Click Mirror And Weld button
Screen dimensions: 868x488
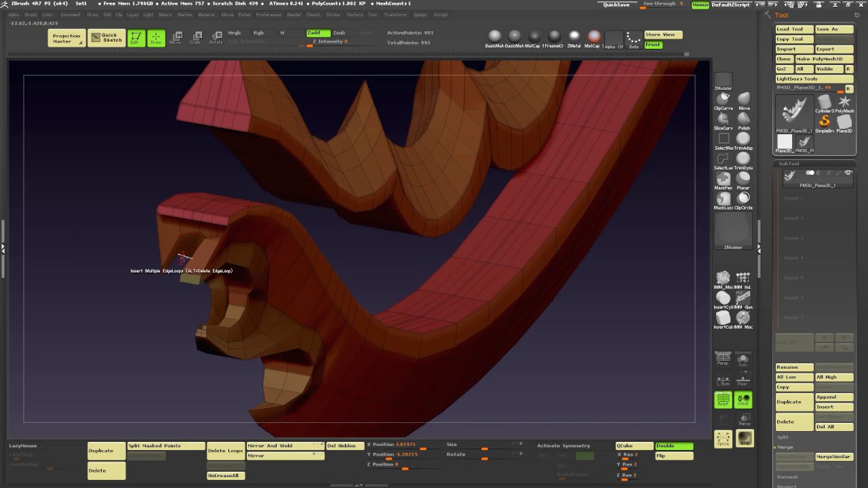285,446
